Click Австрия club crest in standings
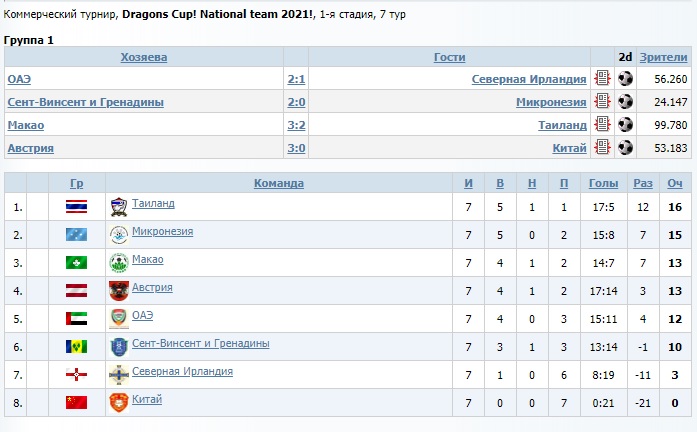 point(118,290)
